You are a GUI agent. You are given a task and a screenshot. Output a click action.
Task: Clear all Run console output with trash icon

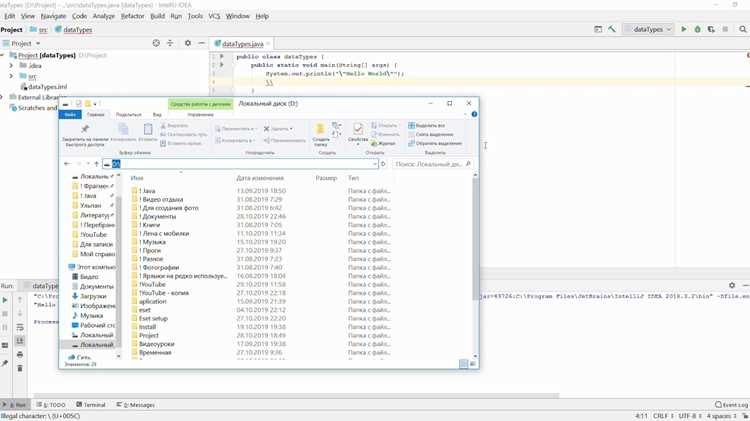(20, 368)
